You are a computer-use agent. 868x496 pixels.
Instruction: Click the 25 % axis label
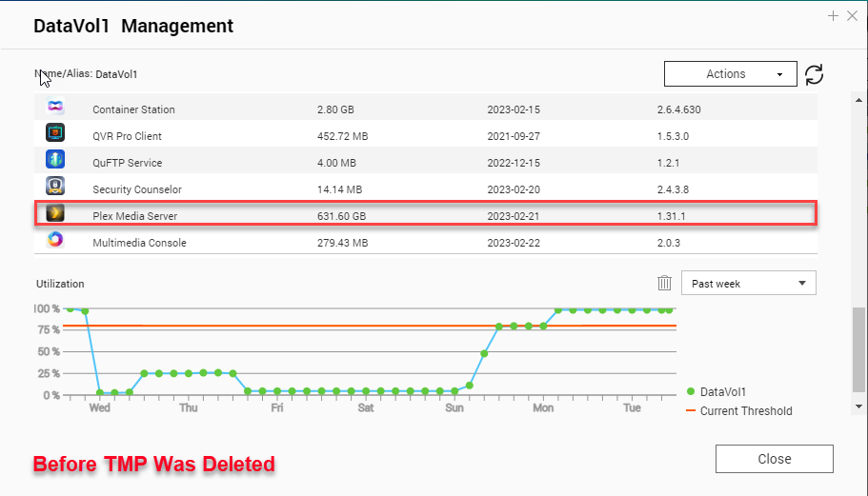(x=49, y=374)
